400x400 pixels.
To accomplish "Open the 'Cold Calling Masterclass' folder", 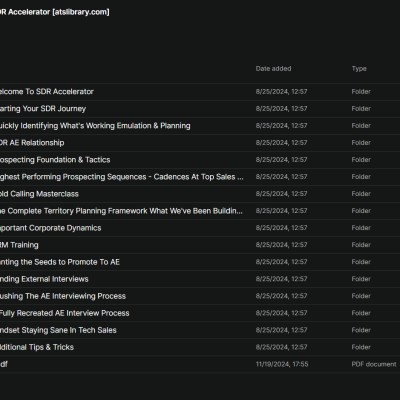I will click(200, 194).
